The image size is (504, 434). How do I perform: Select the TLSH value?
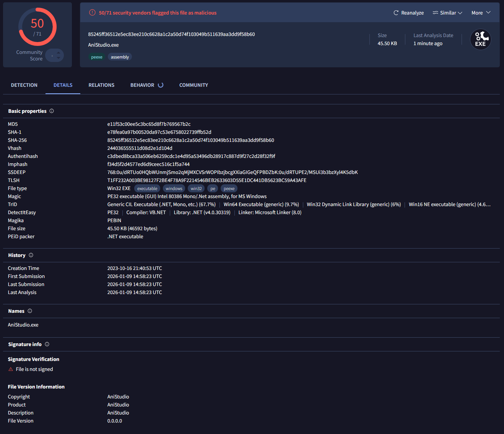(x=207, y=180)
